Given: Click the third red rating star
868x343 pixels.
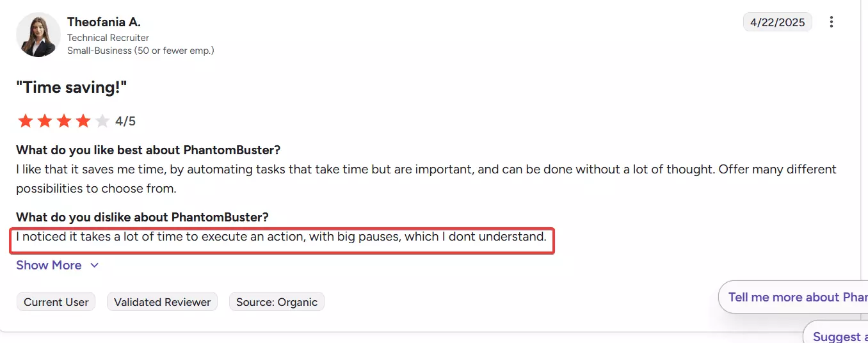Looking at the screenshot, I should coord(64,121).
